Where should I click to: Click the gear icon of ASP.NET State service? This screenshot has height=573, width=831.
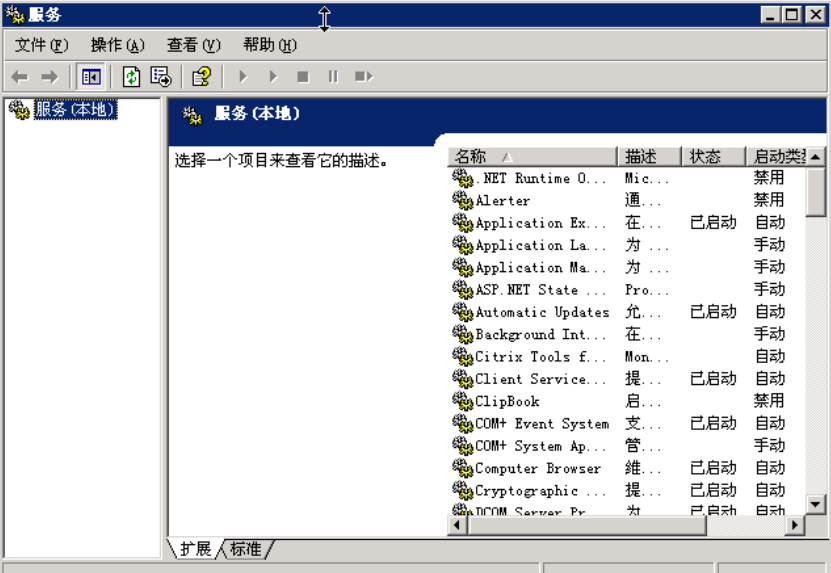coord(462,290)
